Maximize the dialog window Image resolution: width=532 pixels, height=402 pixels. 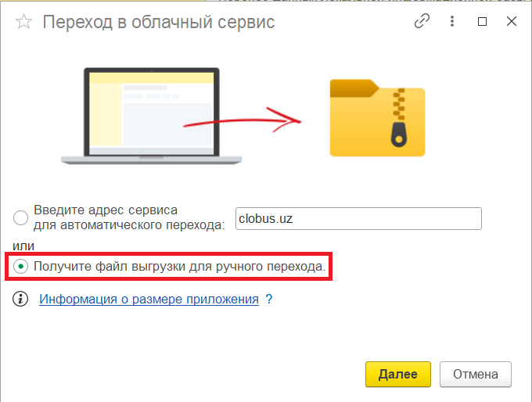pos(482,22)
